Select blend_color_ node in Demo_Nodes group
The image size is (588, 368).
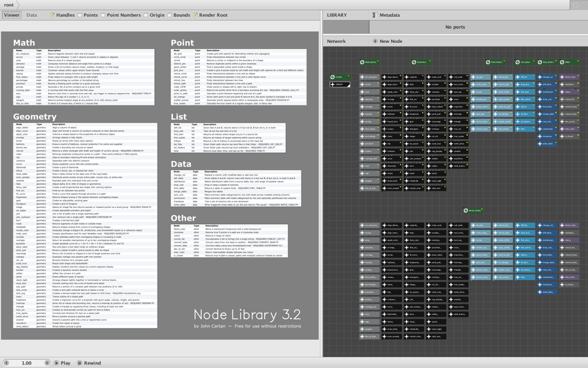coord(569,226)
